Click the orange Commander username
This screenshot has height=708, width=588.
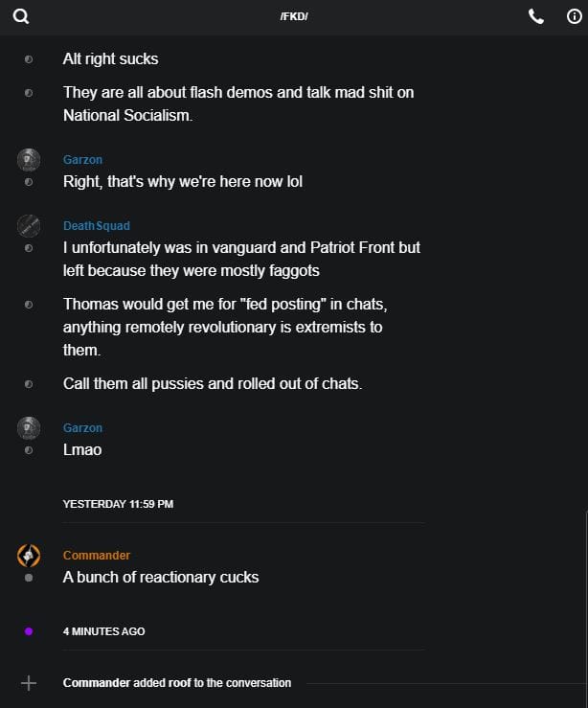point(97,556)
